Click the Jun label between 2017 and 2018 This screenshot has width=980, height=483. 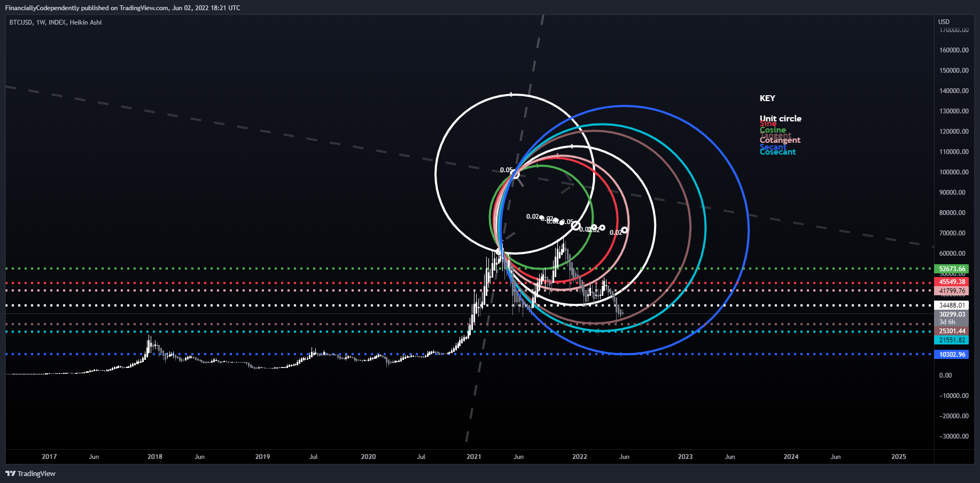tap(94, 457)
